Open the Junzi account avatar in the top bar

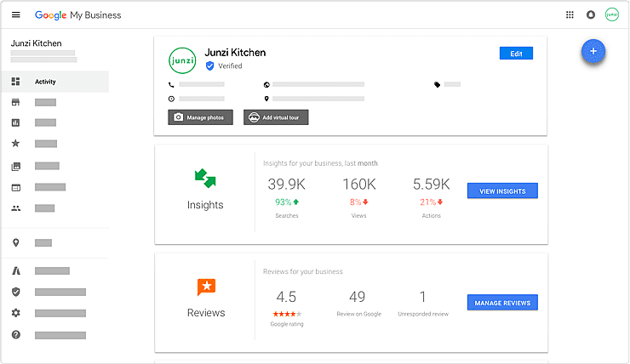click(611, 14)
